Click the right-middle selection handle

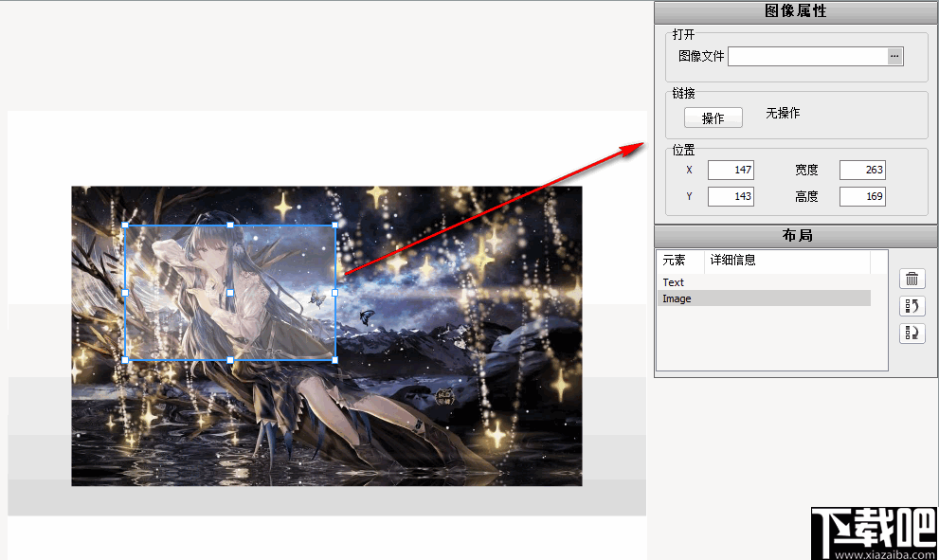tap(334, 293)
